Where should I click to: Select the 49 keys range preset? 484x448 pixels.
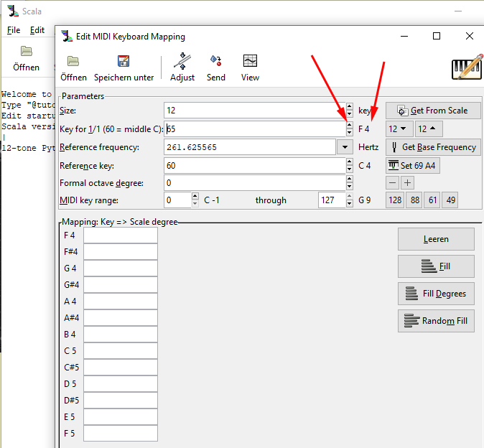[450, 200]
